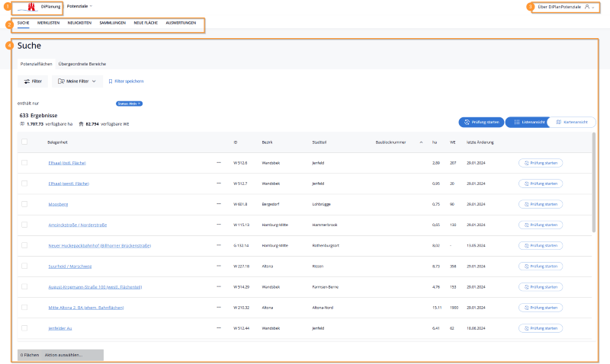Switch to Listenansicht list view

point(528,122)
